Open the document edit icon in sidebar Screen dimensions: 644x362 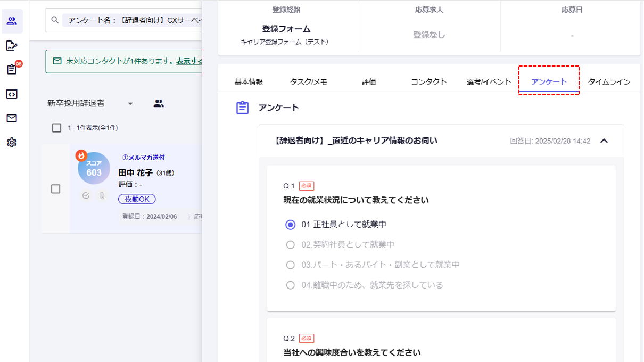pos(12,46)
